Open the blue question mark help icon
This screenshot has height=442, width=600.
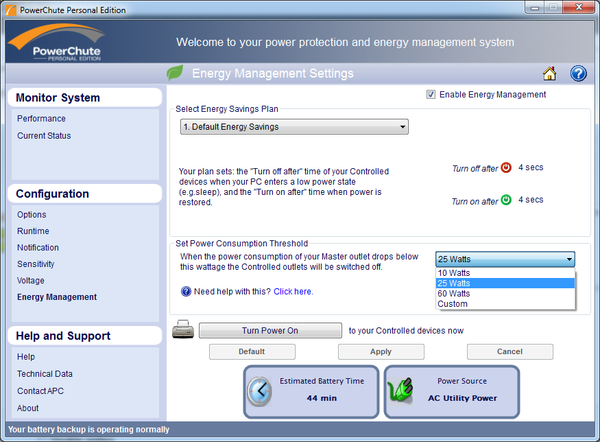578,73
